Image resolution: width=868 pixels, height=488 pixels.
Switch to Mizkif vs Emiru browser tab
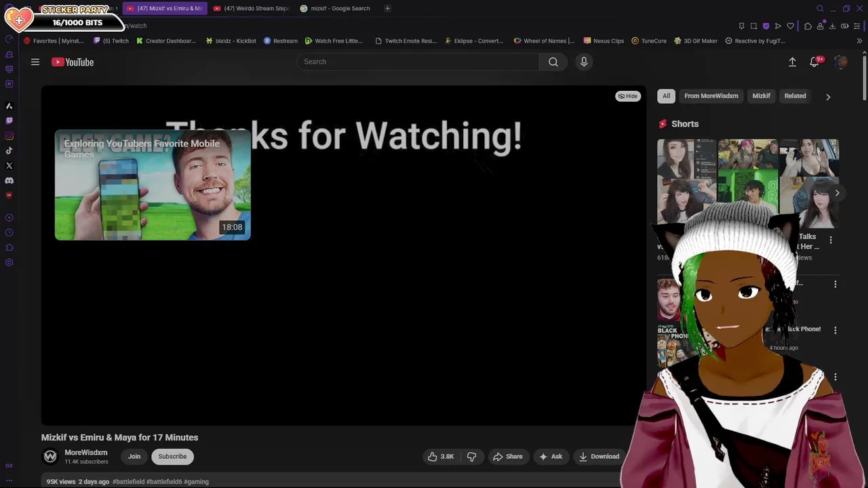click(x=165, y=8)
